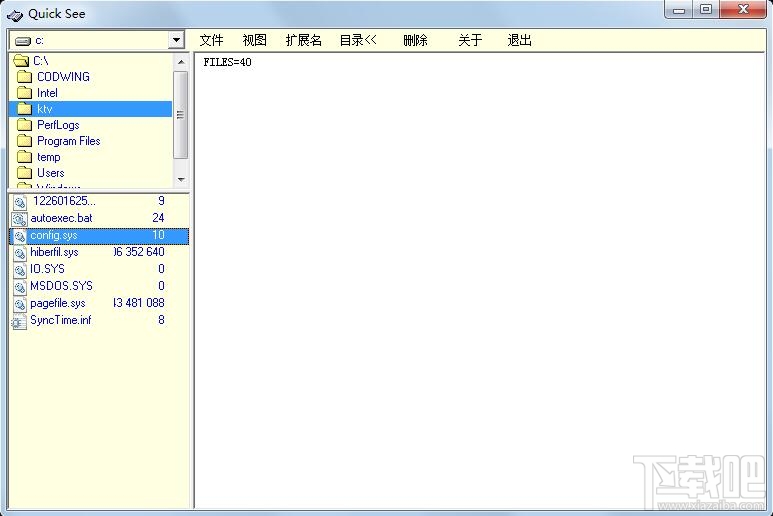This screenshot has width=773, height=516.
Task: Click the Quick See title bar app icon
Action: 14,15
